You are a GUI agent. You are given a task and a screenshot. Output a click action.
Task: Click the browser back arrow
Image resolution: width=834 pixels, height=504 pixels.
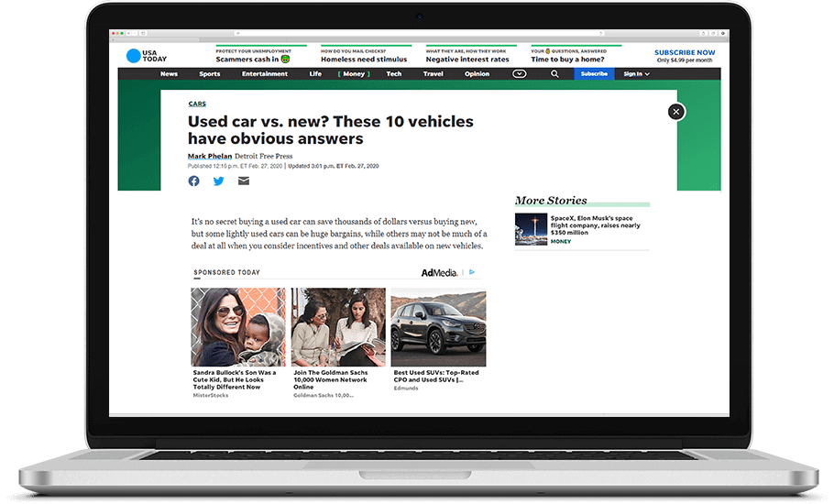128,33
